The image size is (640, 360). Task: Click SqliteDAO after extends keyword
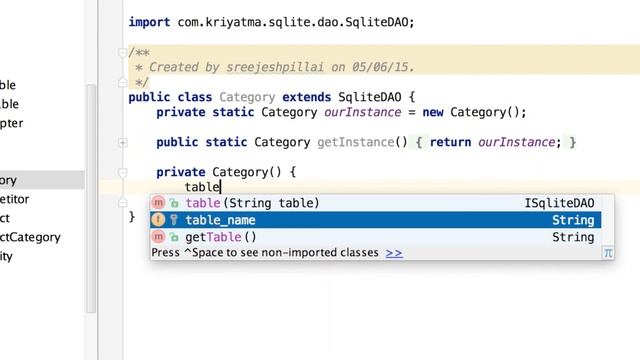tap(370, 97)
